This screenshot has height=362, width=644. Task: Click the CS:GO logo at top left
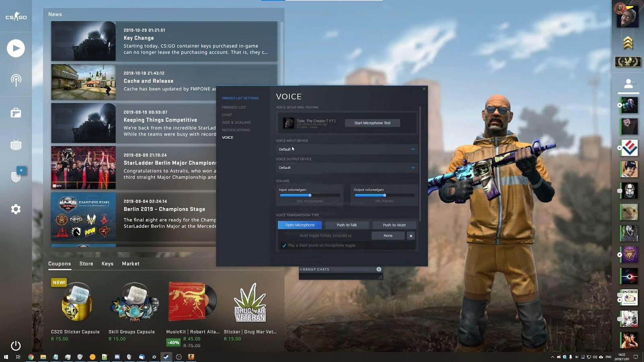pyautogui.click(x=16, y=17)
